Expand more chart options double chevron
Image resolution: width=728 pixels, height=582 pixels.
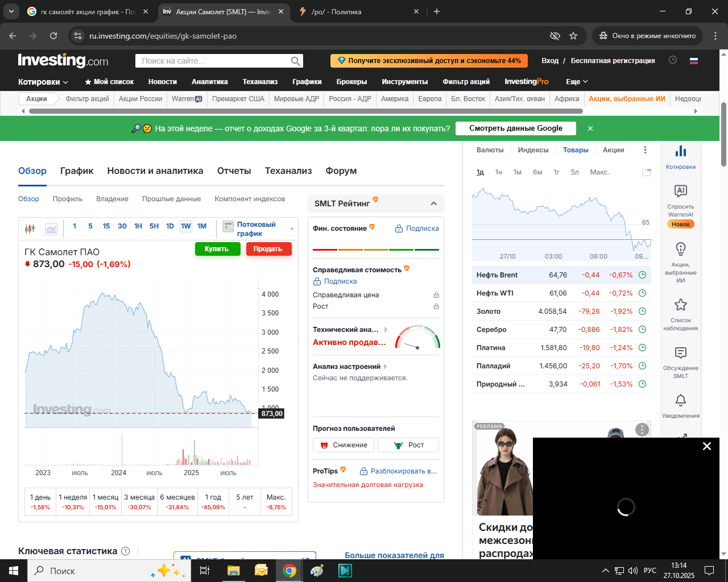(x=292, y=228)
